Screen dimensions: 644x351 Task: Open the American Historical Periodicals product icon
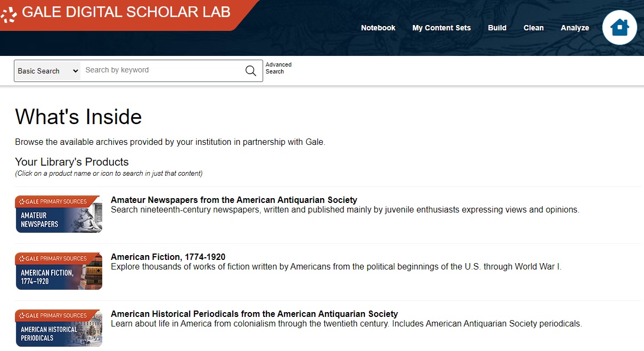point(59,328)
